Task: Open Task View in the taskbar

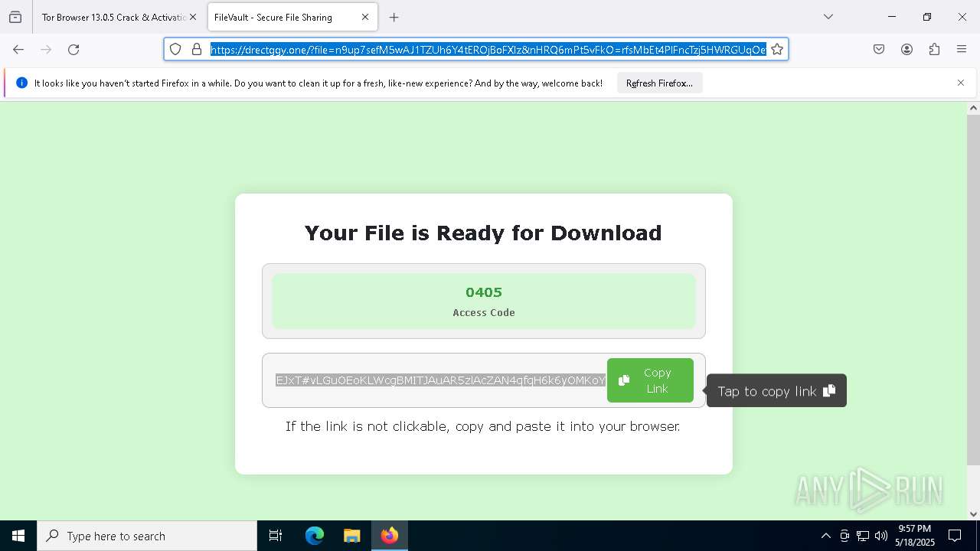Action: tap(276, 536)
